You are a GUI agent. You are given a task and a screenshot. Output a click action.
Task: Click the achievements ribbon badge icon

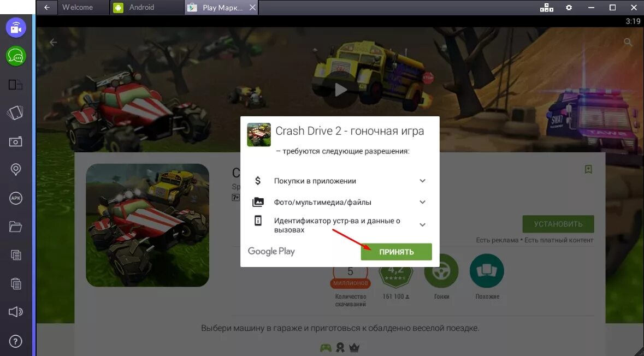[x=340, y=348]
